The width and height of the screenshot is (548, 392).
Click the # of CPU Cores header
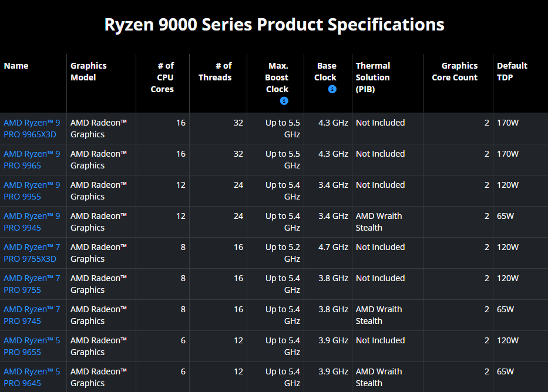tap(162, 77)
